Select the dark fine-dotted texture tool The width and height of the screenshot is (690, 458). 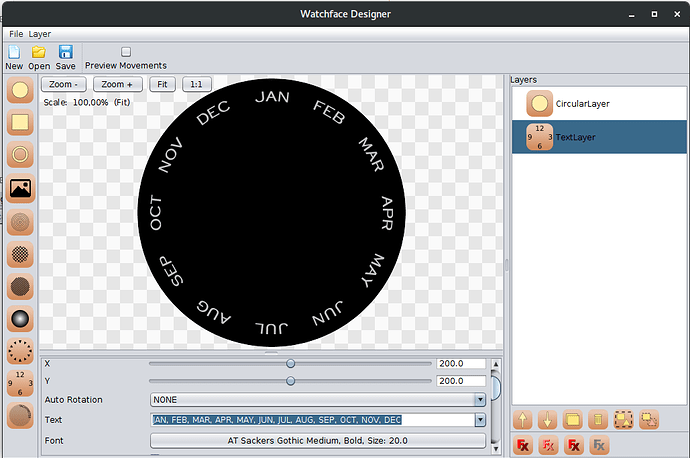(x=20, y=286)
